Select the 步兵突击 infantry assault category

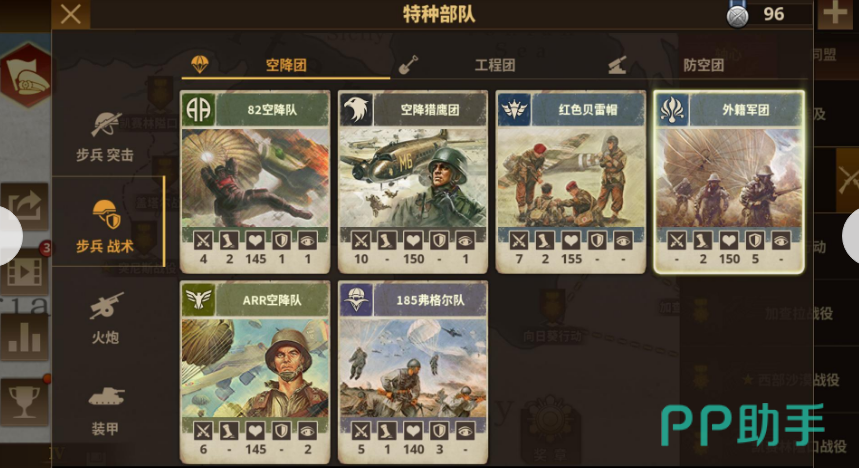coord(105,136)
